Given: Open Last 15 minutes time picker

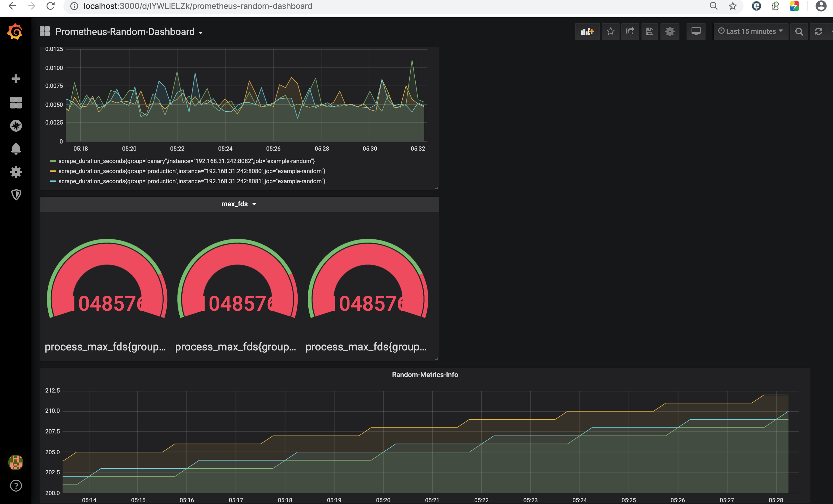Looking at the screenshot, I should click(x=751, y=31).
